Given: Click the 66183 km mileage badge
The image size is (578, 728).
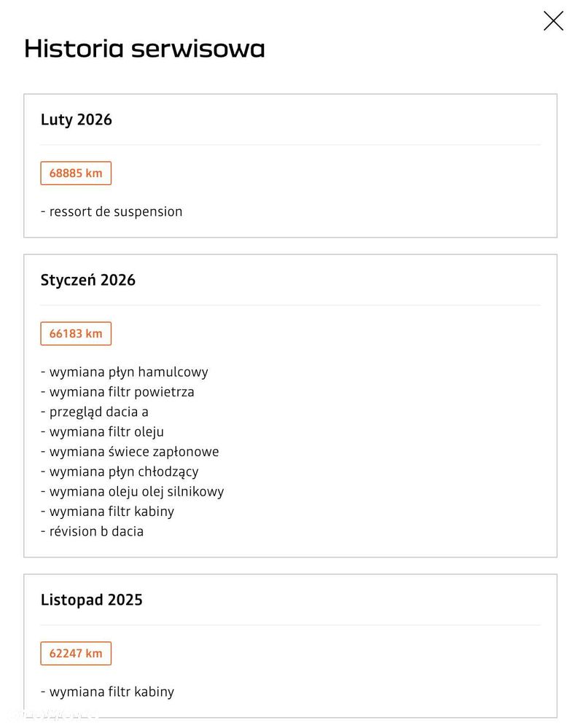Looking at the screenshot, I should pos(76,333).
